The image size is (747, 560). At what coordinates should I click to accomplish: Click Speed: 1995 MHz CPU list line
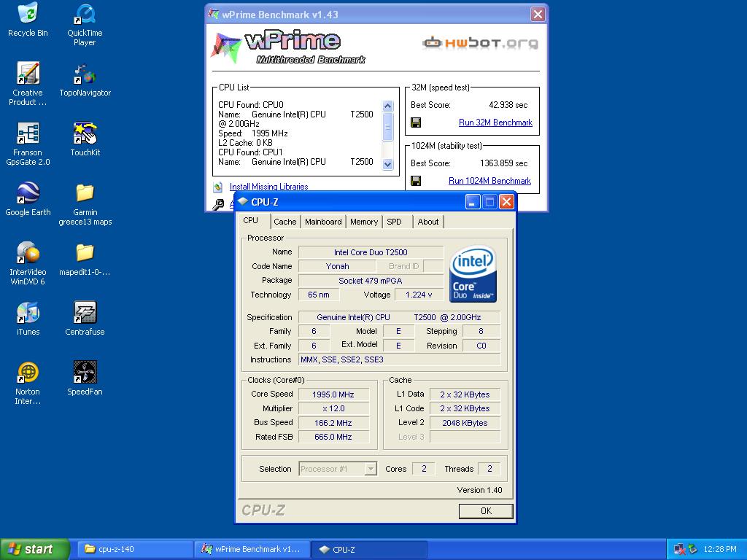point(253,133)
